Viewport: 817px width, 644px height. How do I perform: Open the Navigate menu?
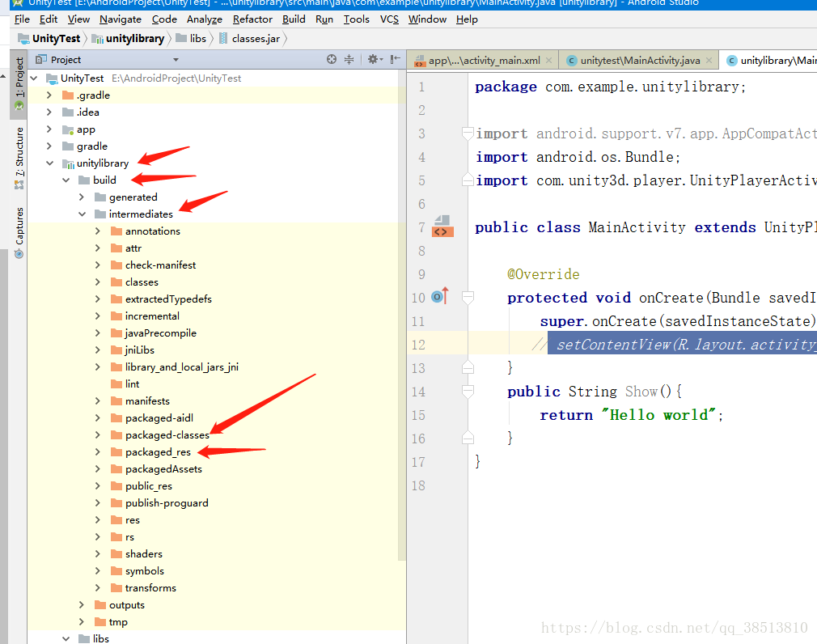tap(121, 19)
